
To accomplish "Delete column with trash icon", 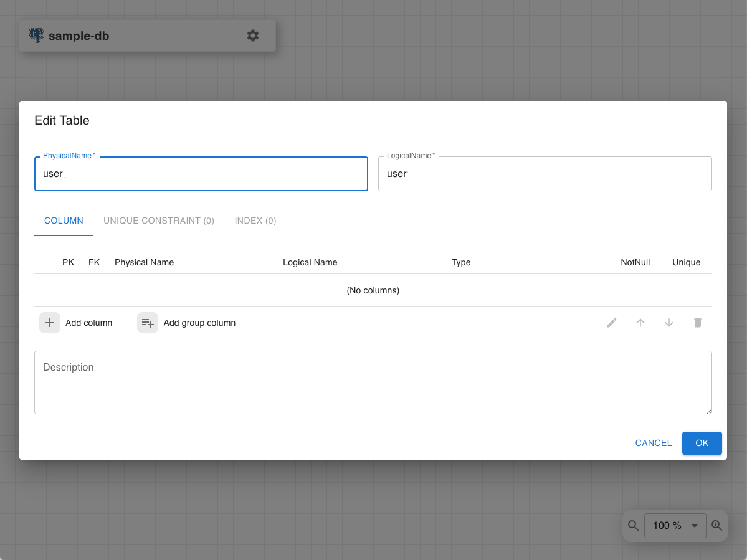I will (x=697, y=323).
